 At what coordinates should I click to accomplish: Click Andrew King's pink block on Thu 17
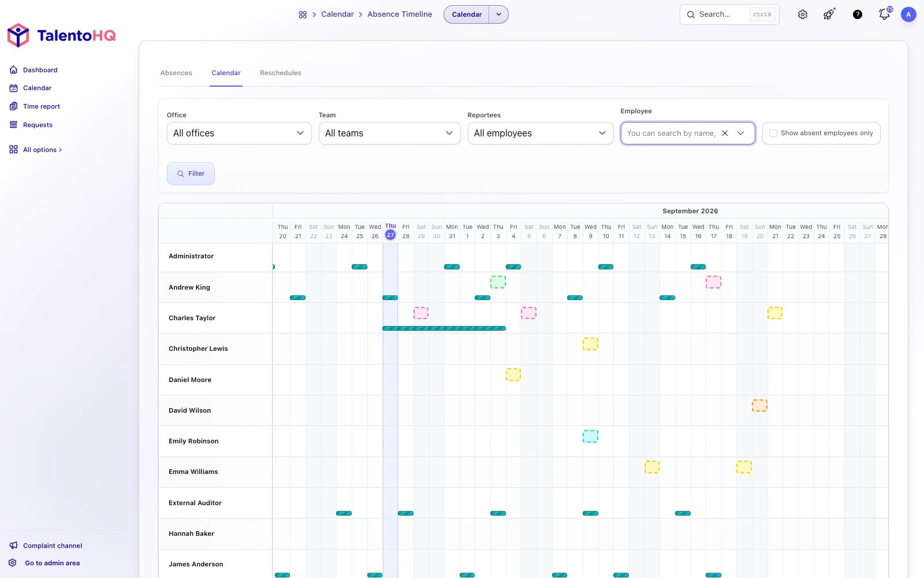pos(713,282)
